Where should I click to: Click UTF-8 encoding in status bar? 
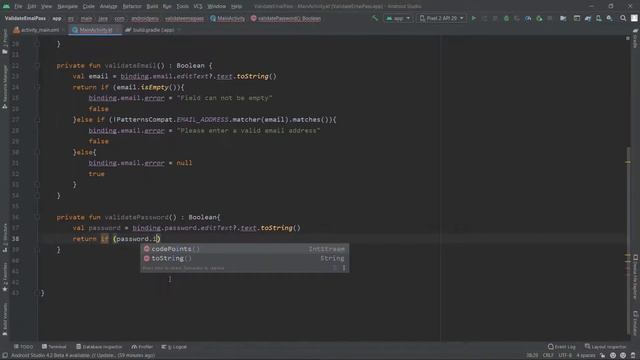coord(565,356)
